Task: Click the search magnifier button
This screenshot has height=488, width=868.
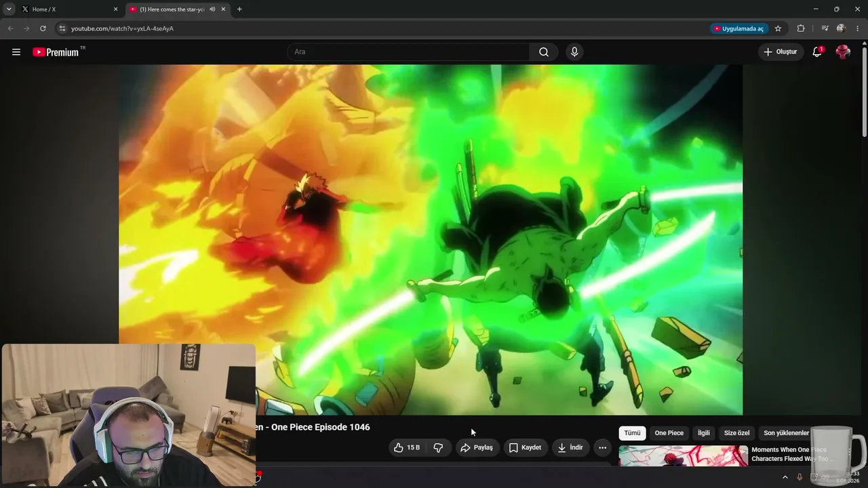Action: pos(544,52)
